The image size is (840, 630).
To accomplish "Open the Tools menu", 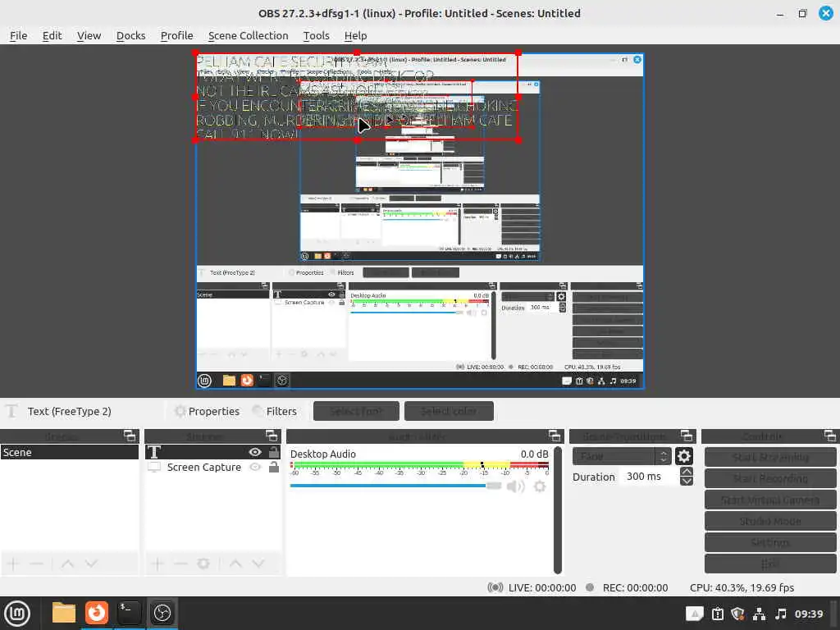I will point(316,35).
